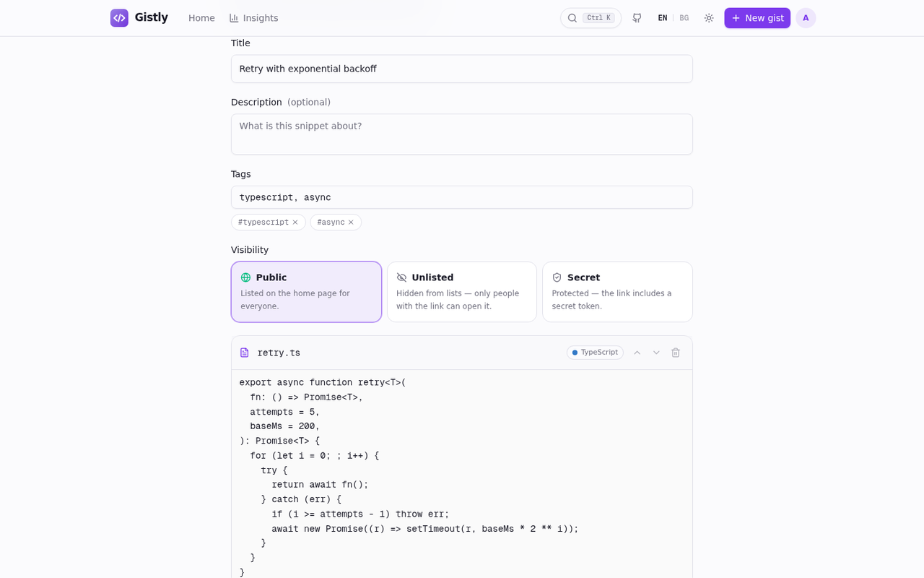This screenshot has height=578, width=924.
Task: Open the GitHub icon link
Action: (637, 18)
